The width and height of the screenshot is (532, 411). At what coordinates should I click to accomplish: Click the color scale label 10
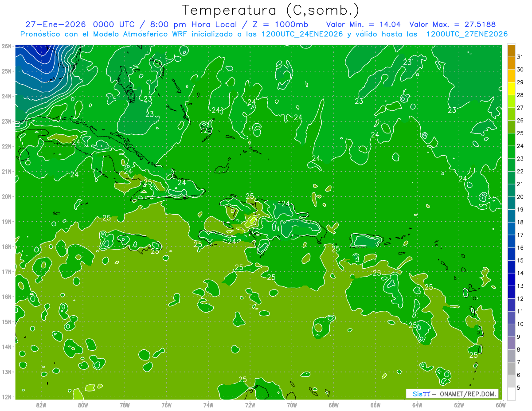point(520,324)
